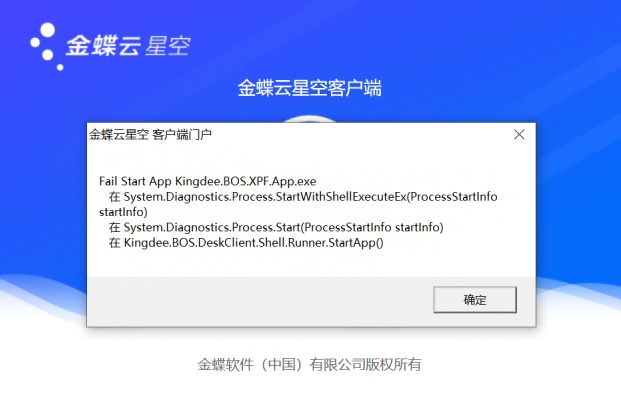Image resolution: width=621 pixels, height=400 pixels.
Task: Click the dialog title 金蝶云星空 客户端门户
Action: [x=150, y=135]
